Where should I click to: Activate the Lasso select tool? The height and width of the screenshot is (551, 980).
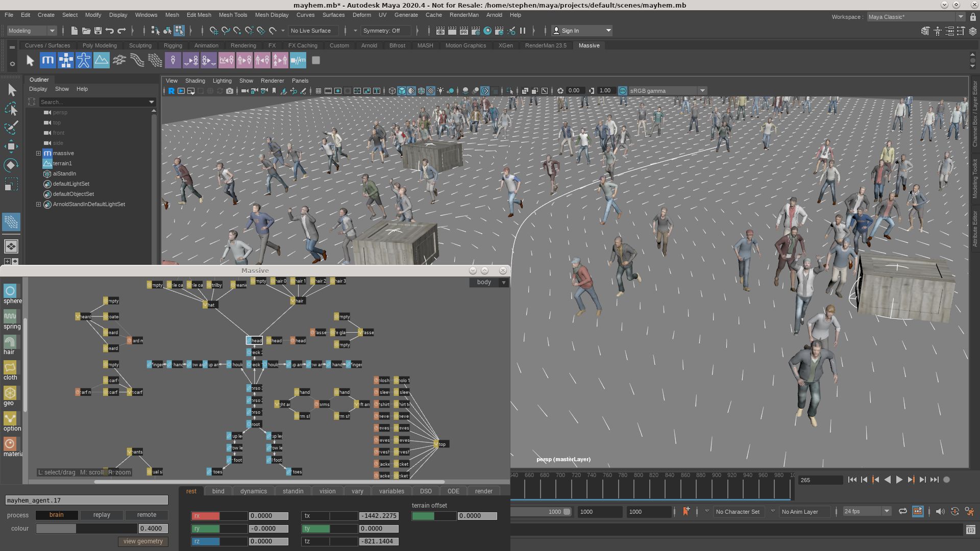tap(11, 109)
